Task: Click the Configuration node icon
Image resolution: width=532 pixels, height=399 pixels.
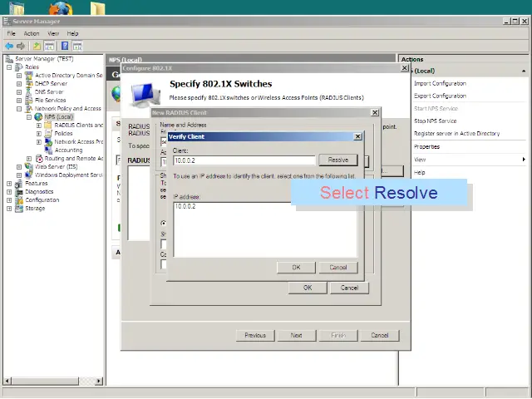Action: point(18,200)
